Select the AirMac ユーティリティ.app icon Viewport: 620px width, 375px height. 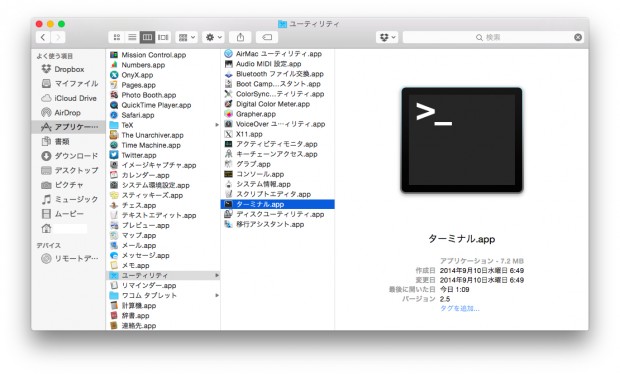coord(228,54)
